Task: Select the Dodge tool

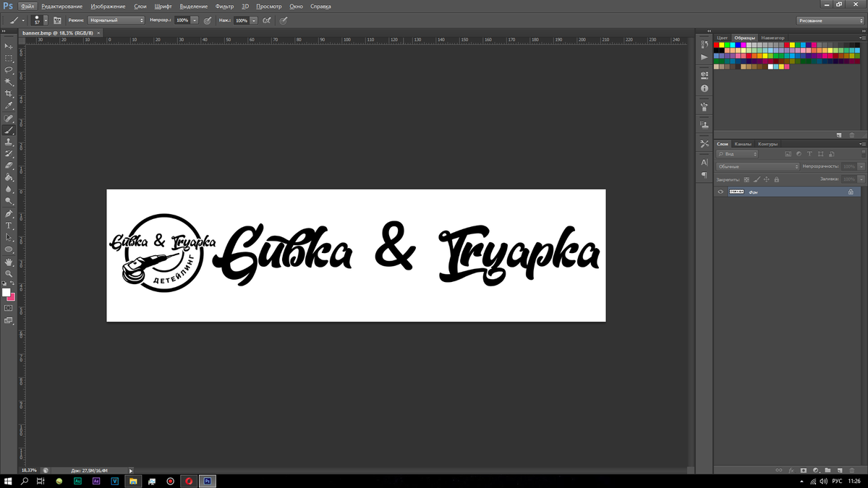Action: (9, 200)
